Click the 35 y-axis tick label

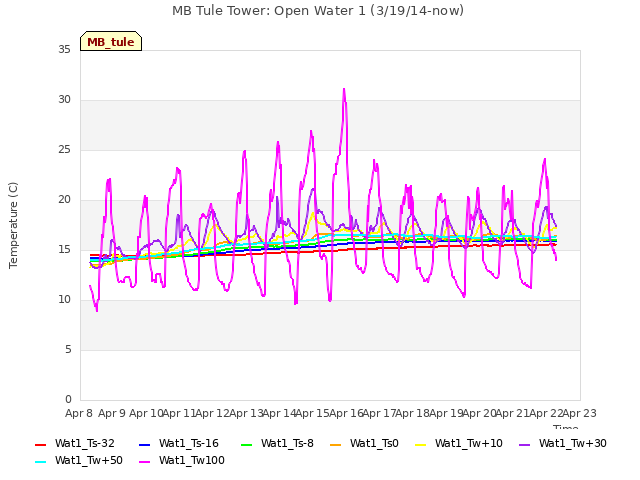64,50
